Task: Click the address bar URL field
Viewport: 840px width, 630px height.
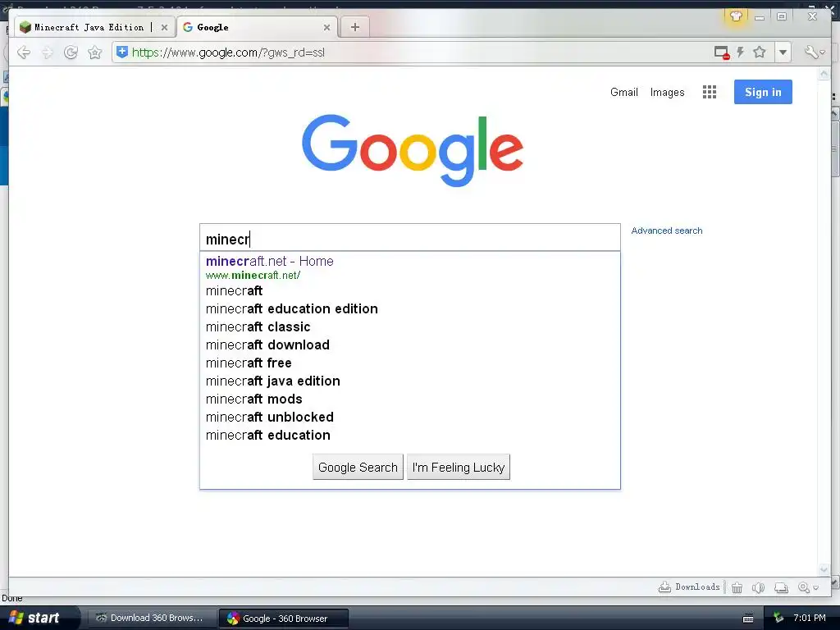Action: [x=418, y=52]
